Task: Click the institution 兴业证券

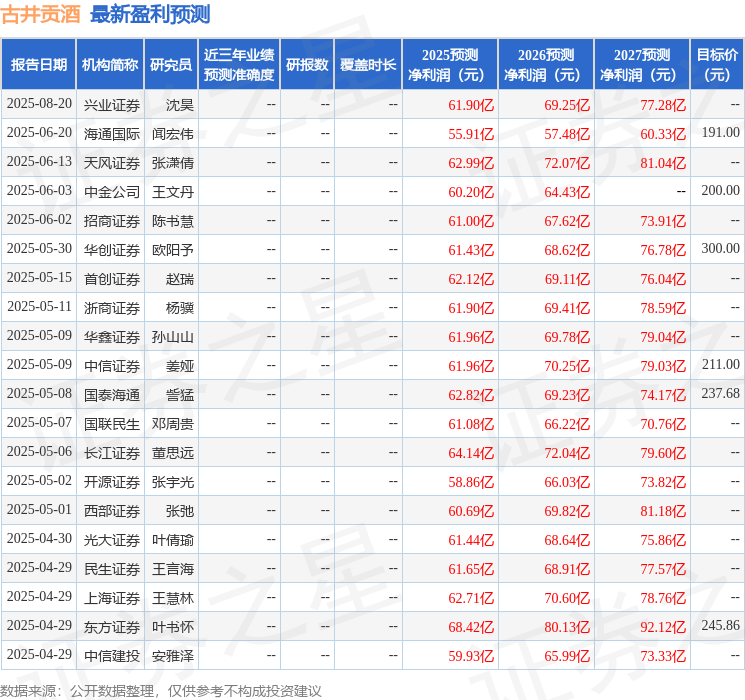Action: coord(112,105)
